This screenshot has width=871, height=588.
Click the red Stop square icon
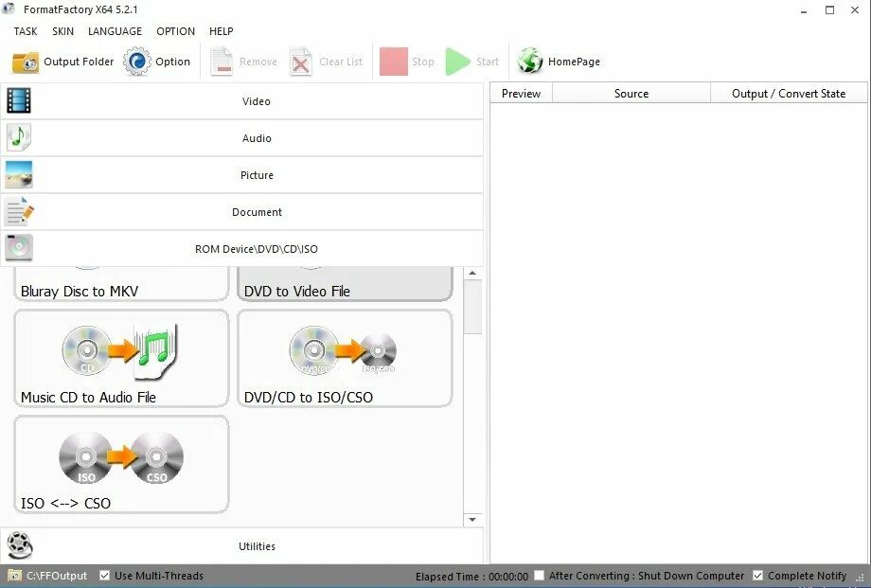click(x=394, y=62)
